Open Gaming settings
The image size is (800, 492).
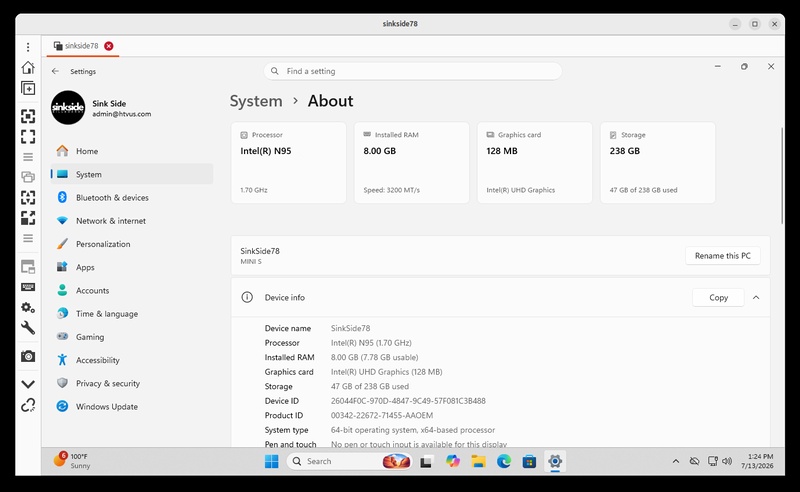click(x=132, y=337)
